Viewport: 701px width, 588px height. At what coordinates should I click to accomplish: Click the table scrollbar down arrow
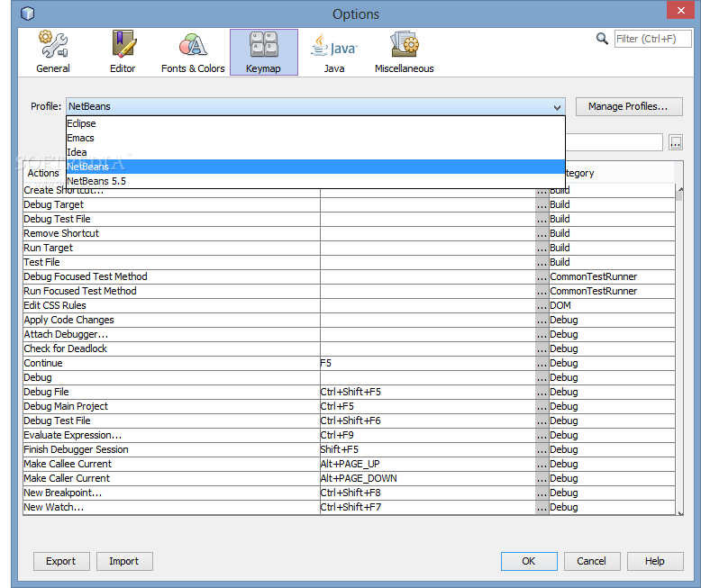pyautogui.click(x=680, y=513)
